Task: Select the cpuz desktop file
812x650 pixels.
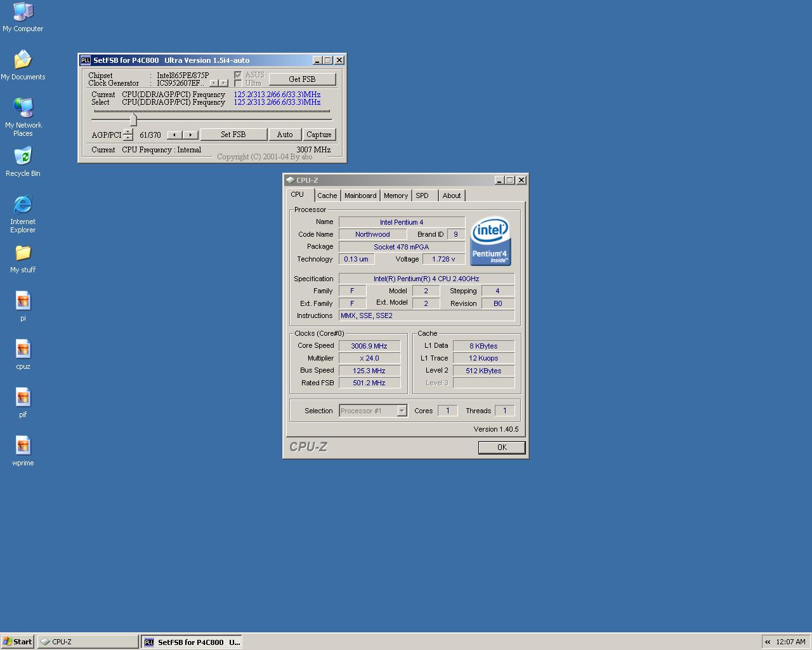Action: pos(23,355)
